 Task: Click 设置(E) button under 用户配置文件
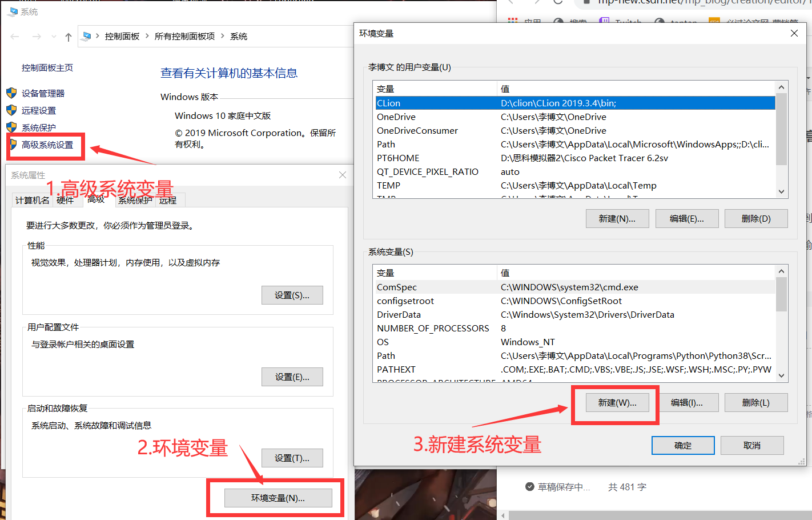click(x=292, y=377)
